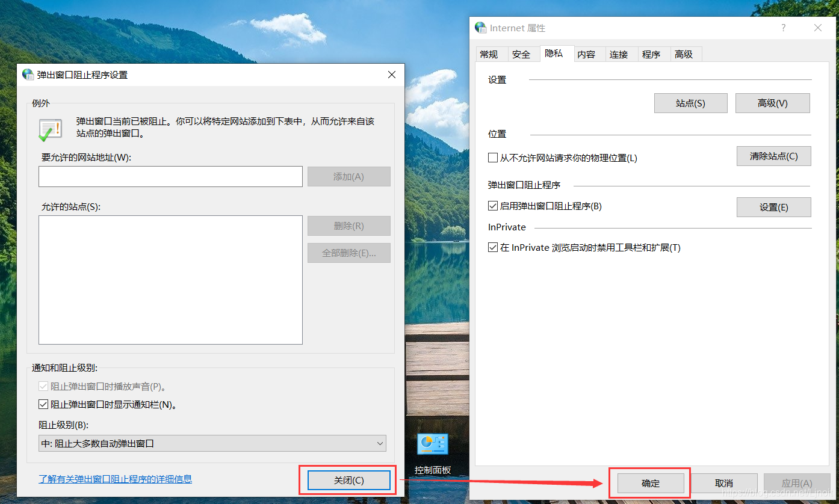This screenshot has height=504, width=839.
Task: Open the 控制面板 desktop icon
Action: 433,454
